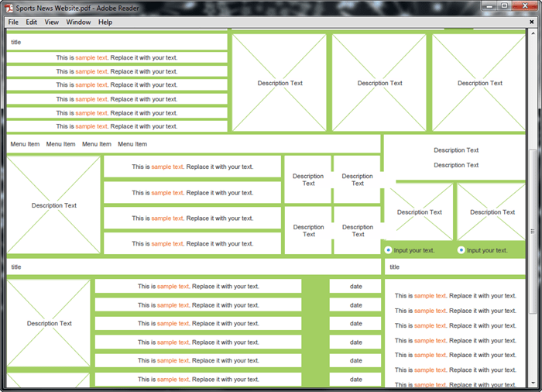
Task: Click the image placeholder beside the date list
Action: (x=49, y=323)
